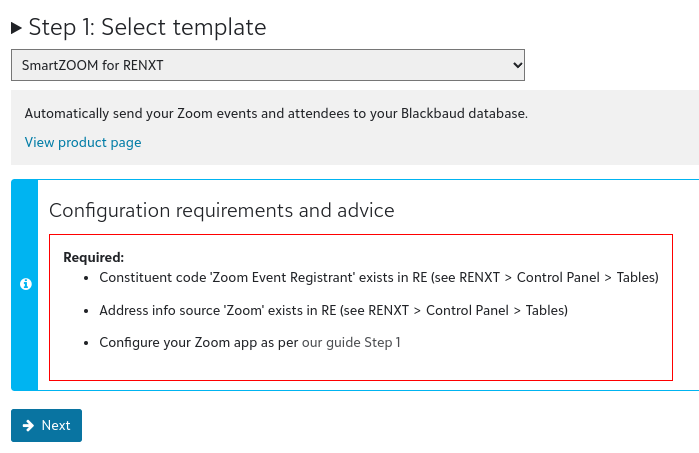Click the Address info source 'Zoom' requirement
The image size is (699, 453).
point(333,310)
